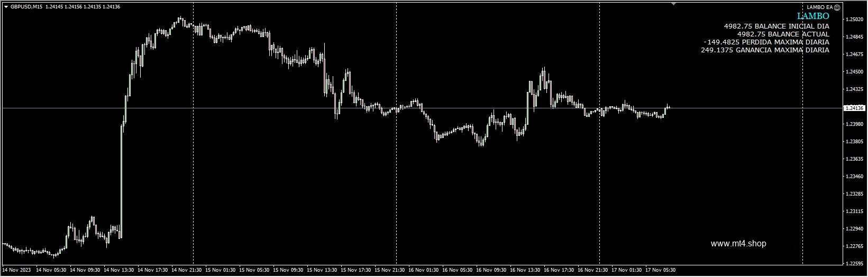868x277 pixels.
Task: Click the 14 Nov 05:30 time label
Action: (51, 270)
